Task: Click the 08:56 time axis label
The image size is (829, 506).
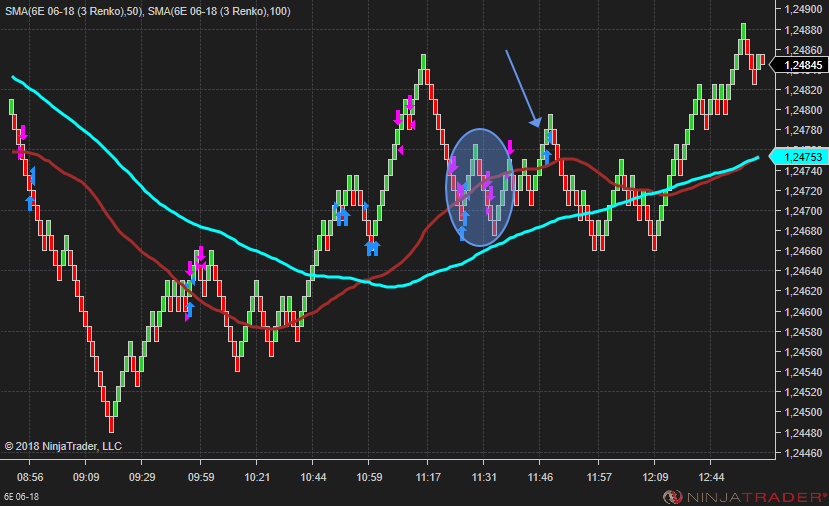Action: pos(29,477)
